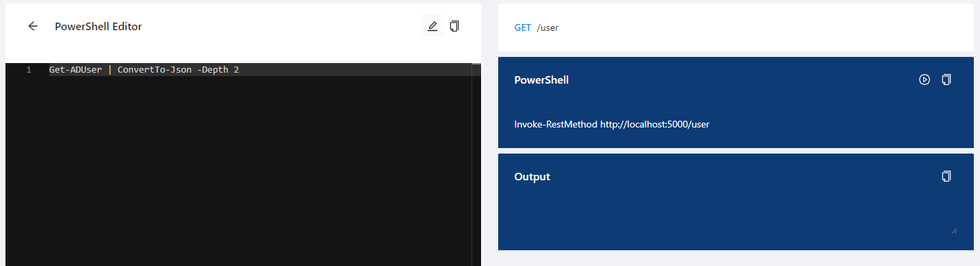Grab the Output textarea resize handle

[954, 230]
